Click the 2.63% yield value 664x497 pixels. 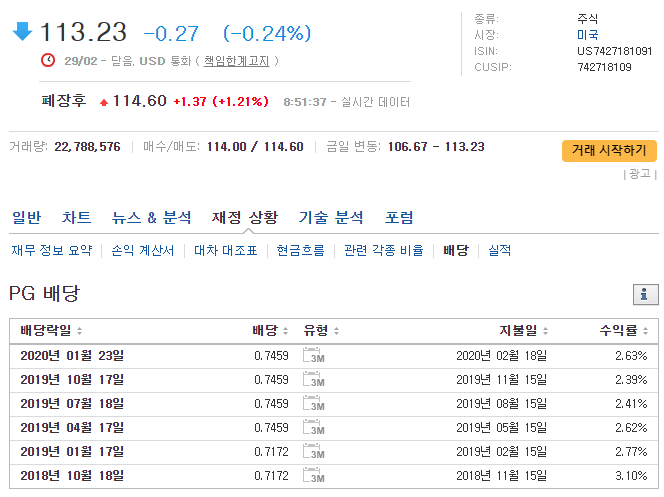click(631, 356)
